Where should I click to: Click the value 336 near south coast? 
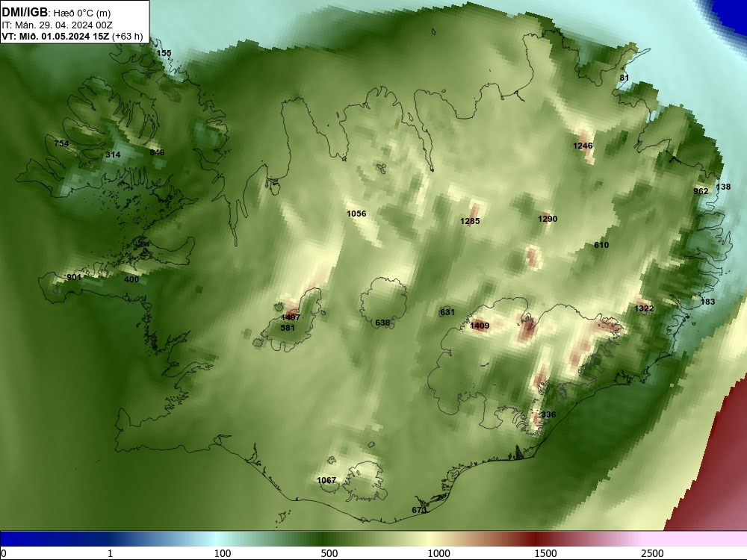click(548, 414)
